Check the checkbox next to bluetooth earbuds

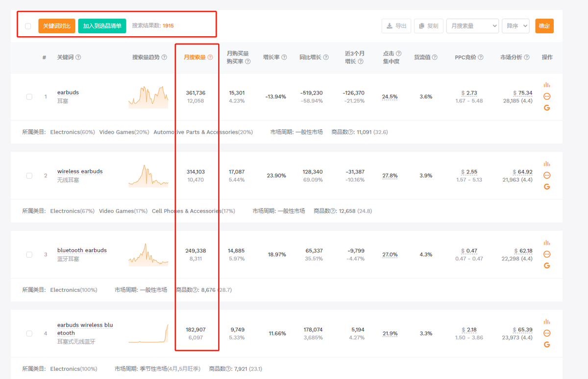tap(28, 254)
